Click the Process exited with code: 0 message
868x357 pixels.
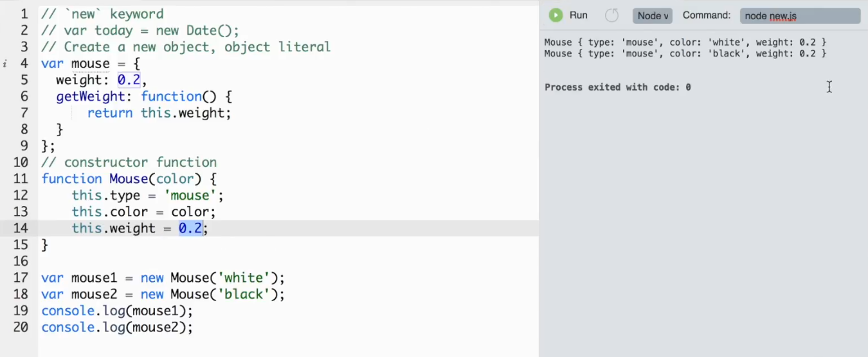618,87
